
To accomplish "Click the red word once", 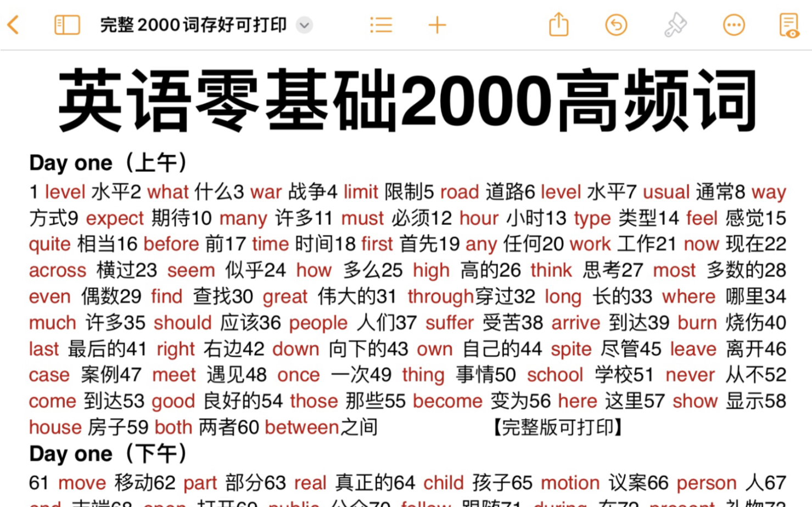I will tap(298, 375).
